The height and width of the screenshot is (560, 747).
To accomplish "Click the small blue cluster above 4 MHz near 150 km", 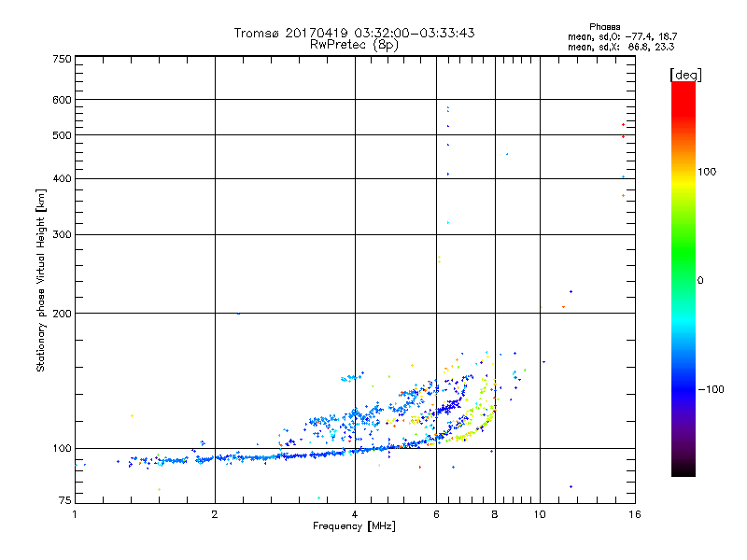I will 352,377.
